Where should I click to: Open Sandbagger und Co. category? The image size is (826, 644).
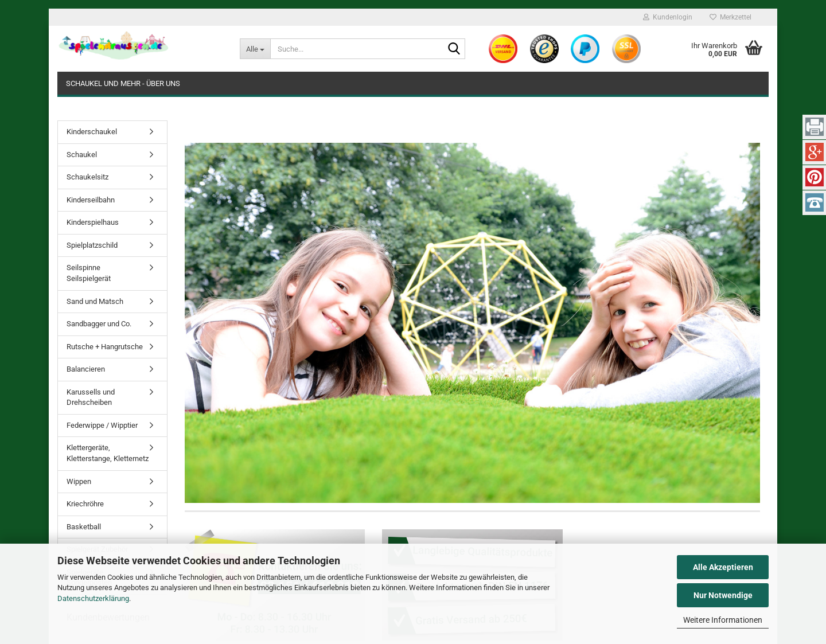coord(112,324)
